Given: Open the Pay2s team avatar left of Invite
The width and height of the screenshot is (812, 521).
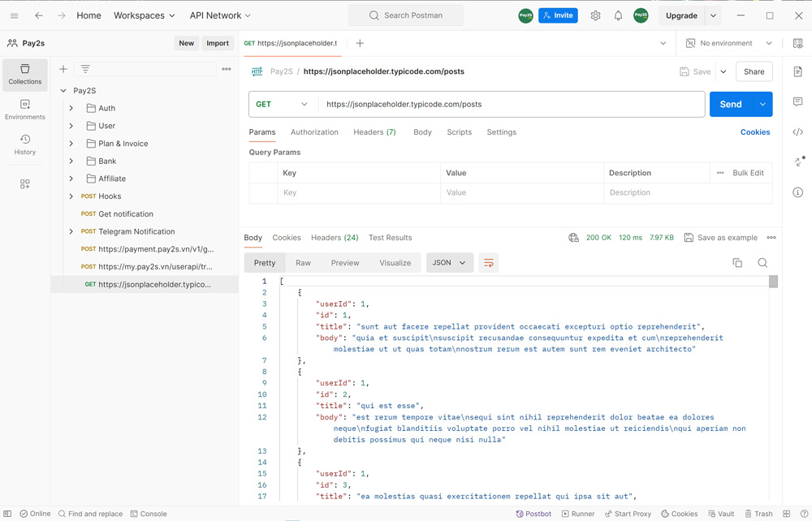Looking at the screenshot, I should click(525, 15).
